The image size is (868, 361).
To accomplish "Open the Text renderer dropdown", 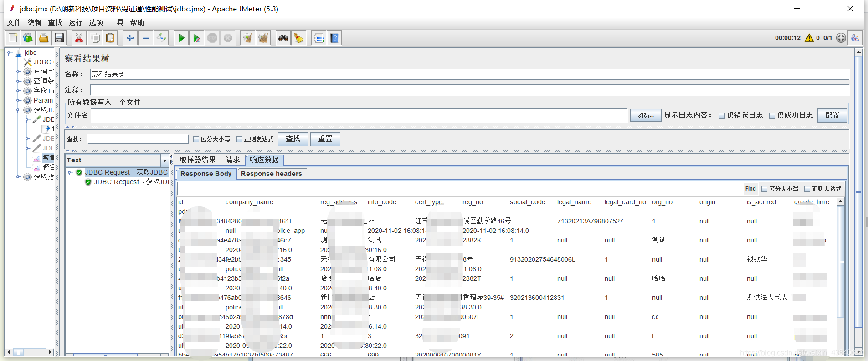I will [164, 160].
